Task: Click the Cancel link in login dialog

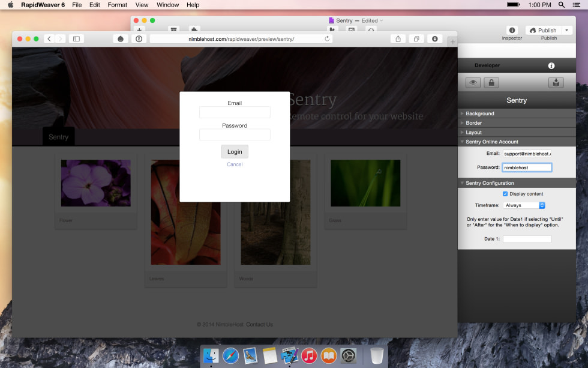Action: click(235, 164)
